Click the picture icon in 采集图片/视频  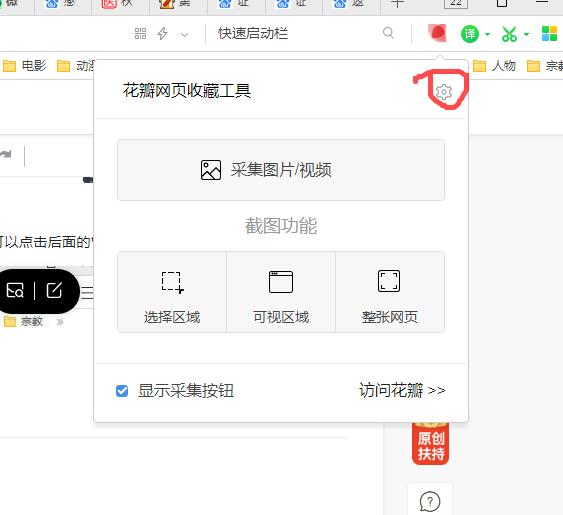click(x=211, y=170)
